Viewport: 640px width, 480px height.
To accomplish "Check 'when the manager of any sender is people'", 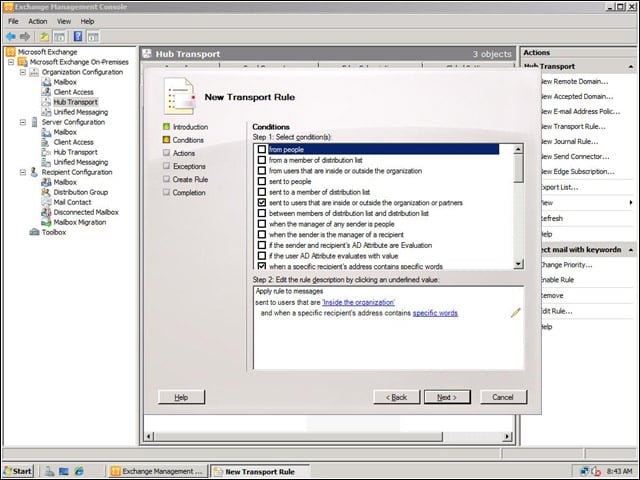I will point(262,224).
